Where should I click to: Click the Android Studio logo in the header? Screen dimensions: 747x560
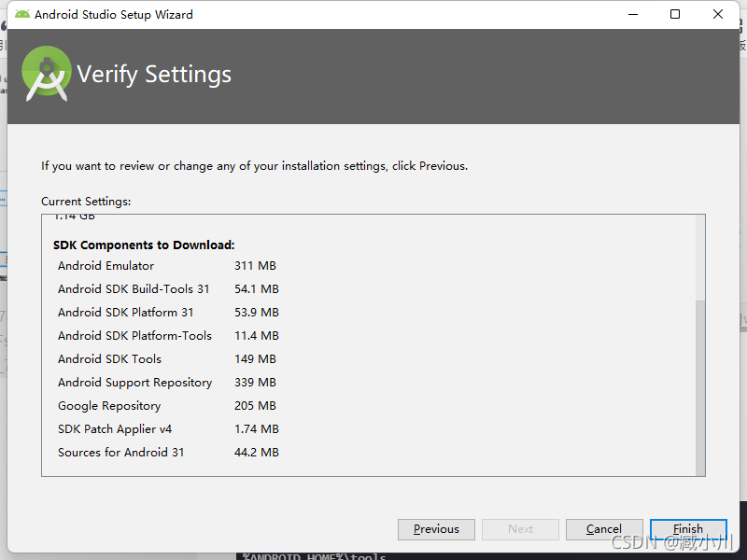pyautogui.click(x=46, y=74)
